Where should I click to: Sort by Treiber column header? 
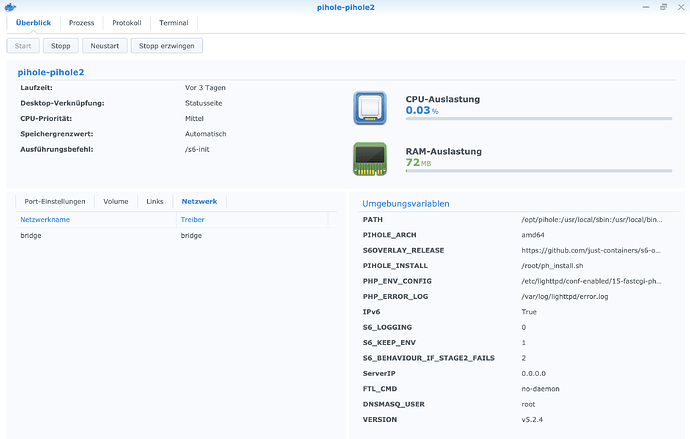[252, 220]
